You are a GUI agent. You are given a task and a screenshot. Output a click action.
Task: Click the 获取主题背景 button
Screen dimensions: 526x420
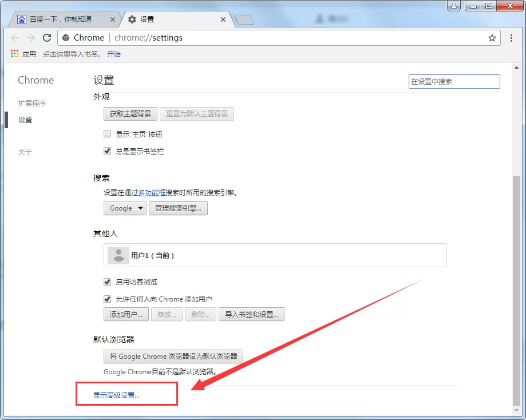click(130, 114)
